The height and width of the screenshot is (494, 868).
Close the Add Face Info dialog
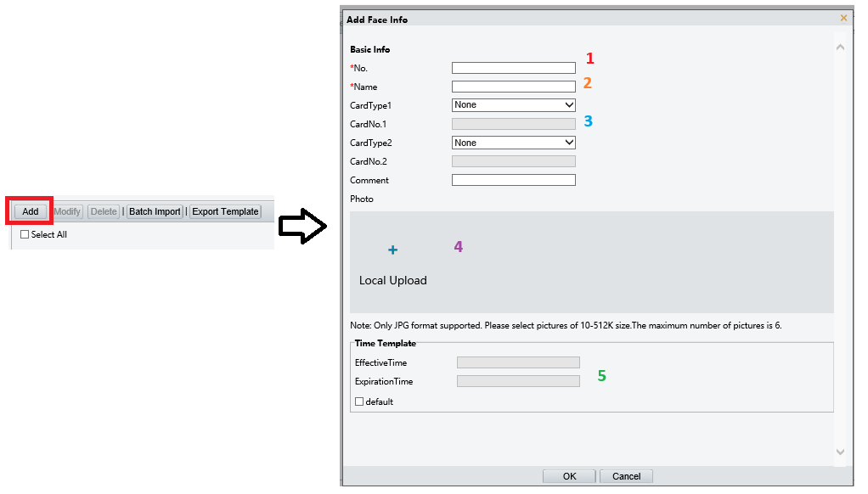(843, 18)
